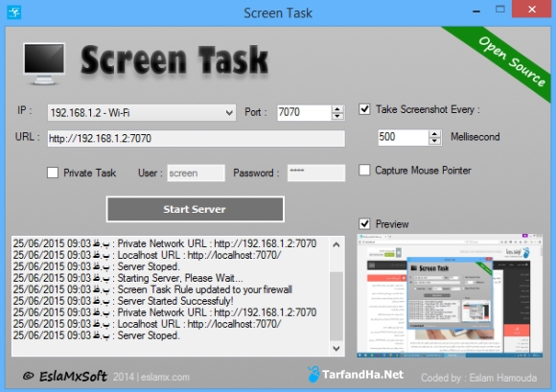The height and width of the screenshot is (392, 556).
Task: Select the last 'Server Stoped.' log line
Action: [x=97, y=335]
